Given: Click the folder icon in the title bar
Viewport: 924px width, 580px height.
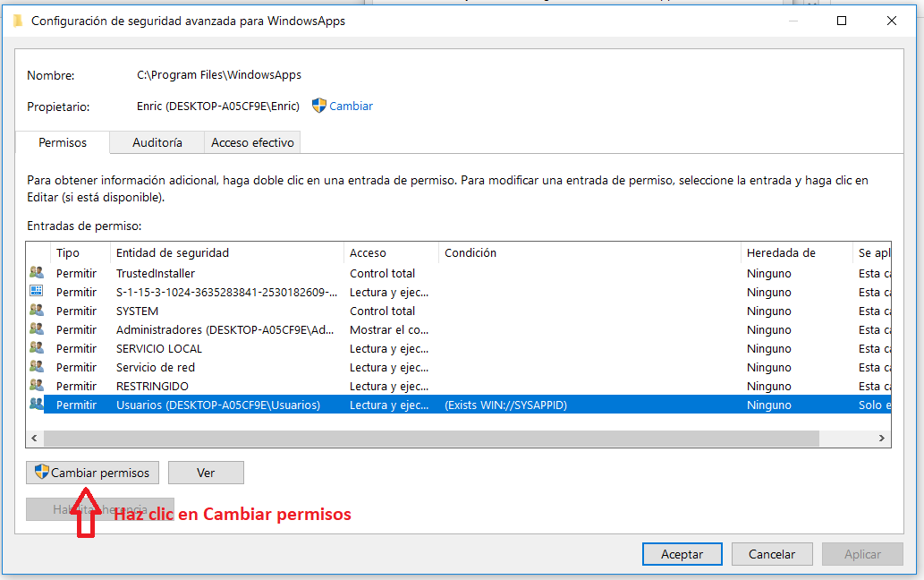Looking at the screenshot, I should click(18, 21).
